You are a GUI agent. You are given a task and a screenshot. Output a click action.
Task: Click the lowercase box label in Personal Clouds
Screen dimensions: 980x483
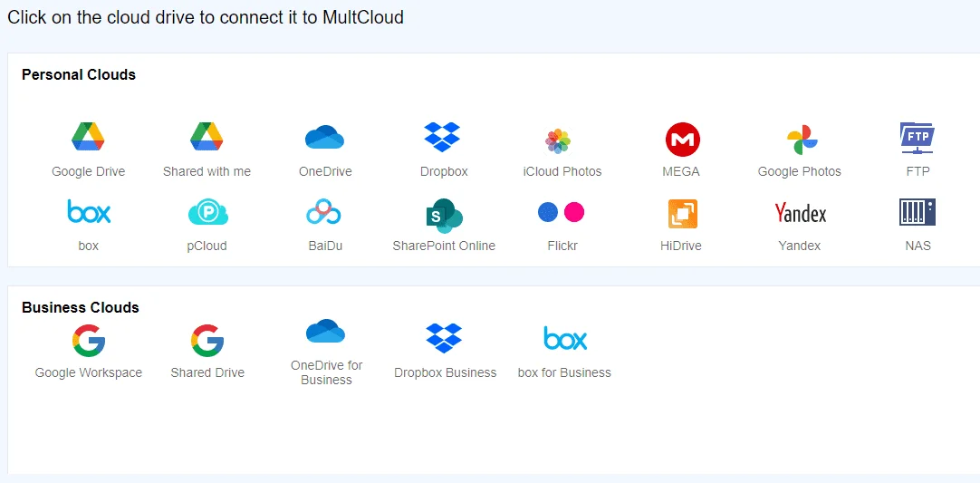pos(88,246)
